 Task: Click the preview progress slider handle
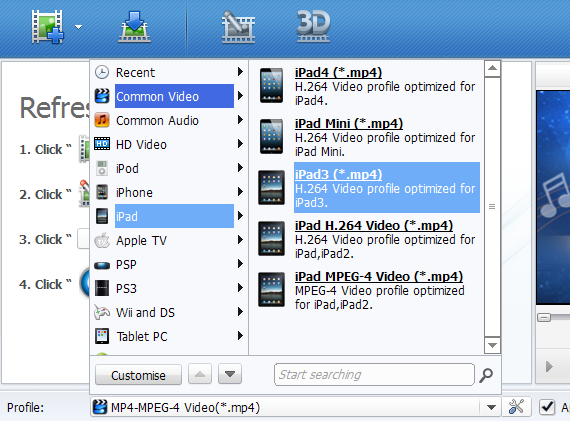tap(544, 318)
